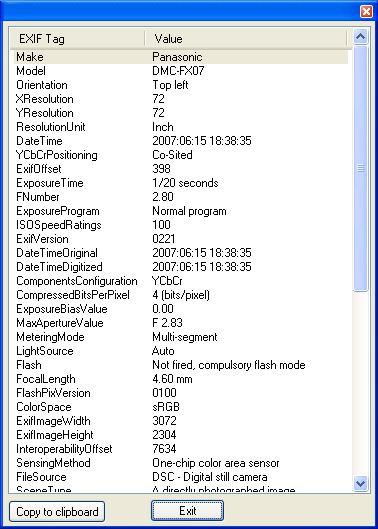Select the FocalLength row
The width and height of the screenshot is (378, 529).
(x=181, y=379)
